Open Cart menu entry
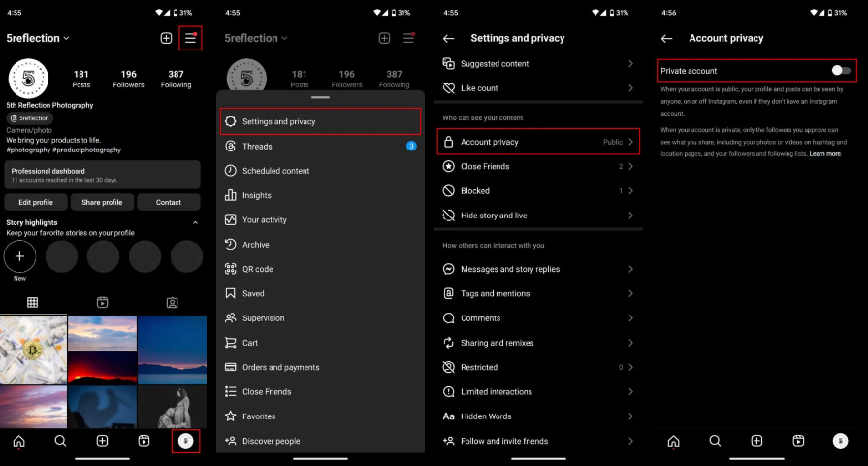 pos(320,343)
